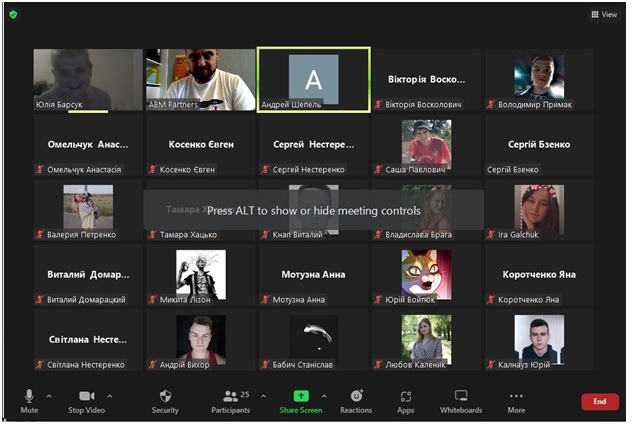Image resolution: width=632 pixels, height=425 pixels.
Task: Click muted mic icon of Виталий Домарацкий
Action: 40,300
